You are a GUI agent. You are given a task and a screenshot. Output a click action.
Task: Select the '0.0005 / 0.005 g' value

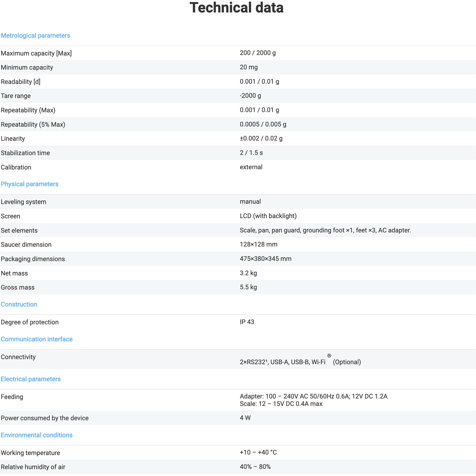(263, 124)
